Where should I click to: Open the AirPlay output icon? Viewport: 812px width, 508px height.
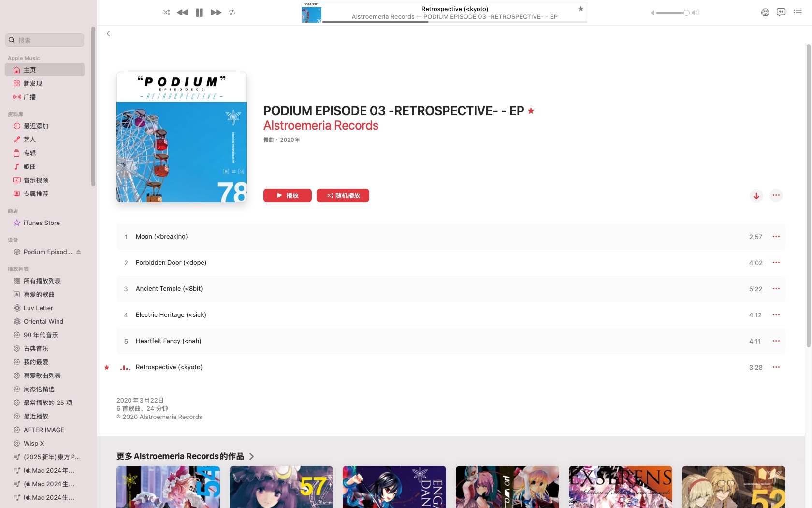coord(765,13)
